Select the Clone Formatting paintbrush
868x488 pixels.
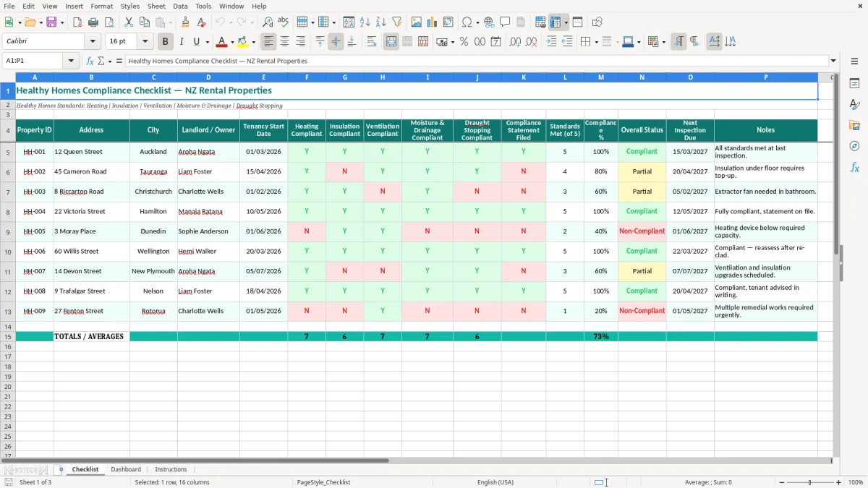[x=186, y=22]
